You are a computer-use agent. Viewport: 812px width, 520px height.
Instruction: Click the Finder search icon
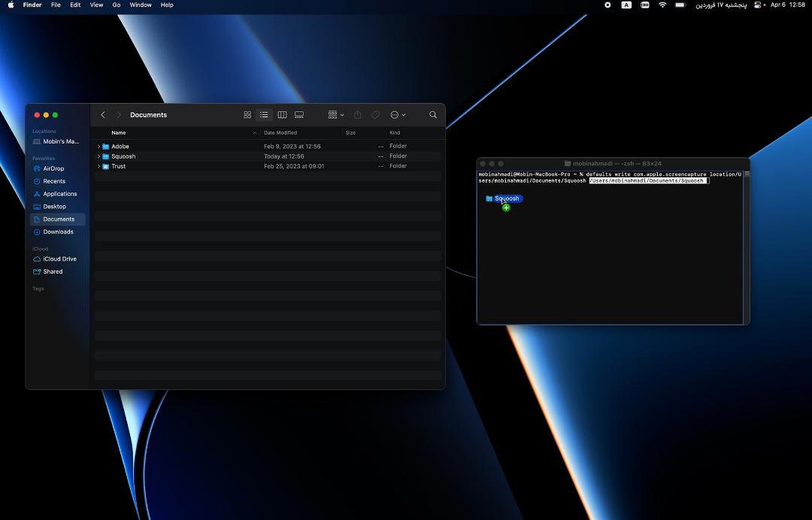pyautogui.click(x=433, y=115)
